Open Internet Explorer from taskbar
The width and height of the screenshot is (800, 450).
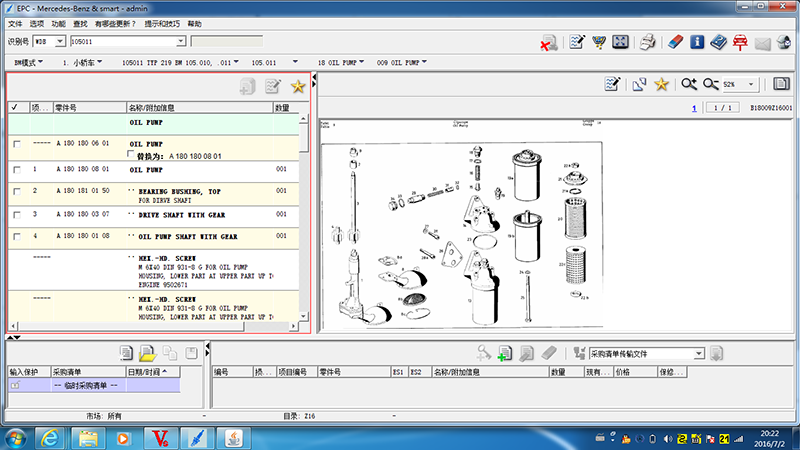point(49,438)
